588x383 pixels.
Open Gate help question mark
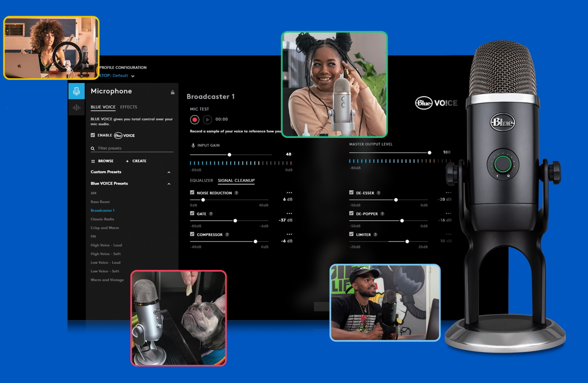coord(211,214)
